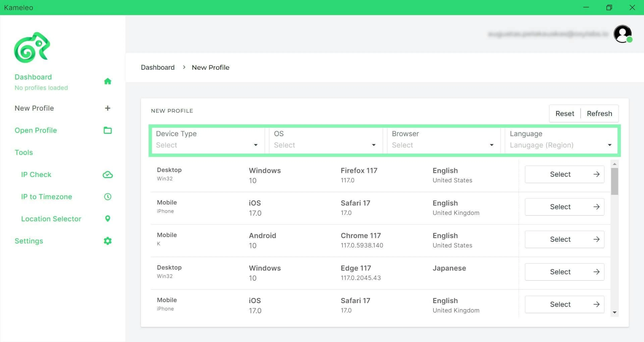Click the Browser dropdown arrow
The width and height of the screenshot is (644, 342).
492,145
